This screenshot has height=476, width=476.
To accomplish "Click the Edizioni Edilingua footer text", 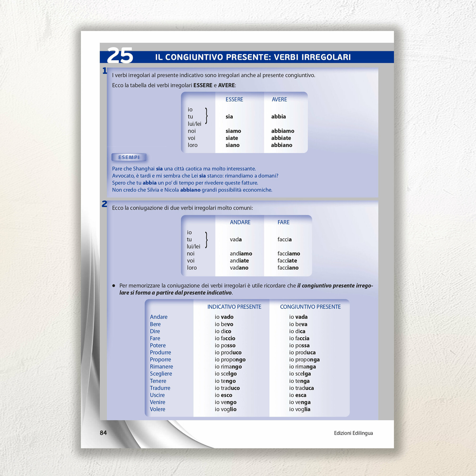I will pos(353,433).
